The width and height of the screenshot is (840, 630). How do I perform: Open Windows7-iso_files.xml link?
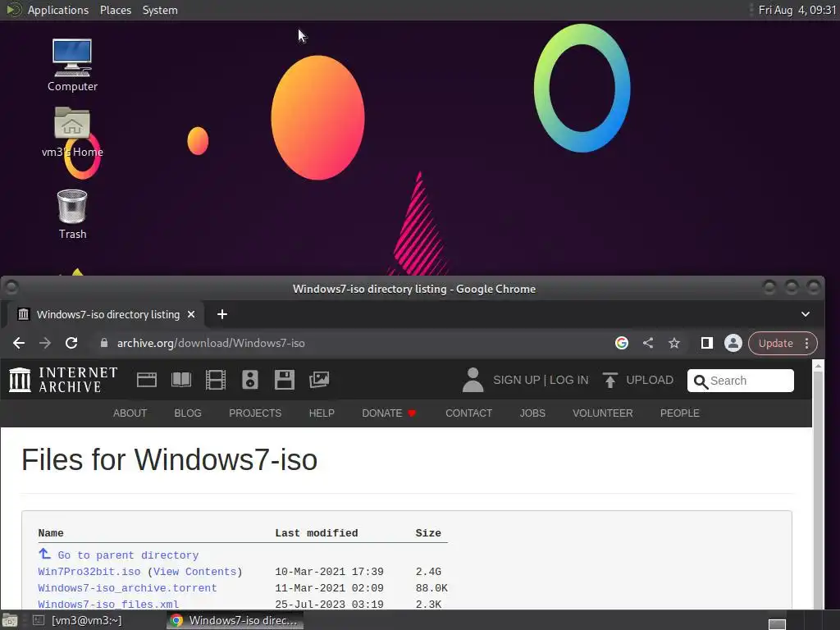coord(108,604)
